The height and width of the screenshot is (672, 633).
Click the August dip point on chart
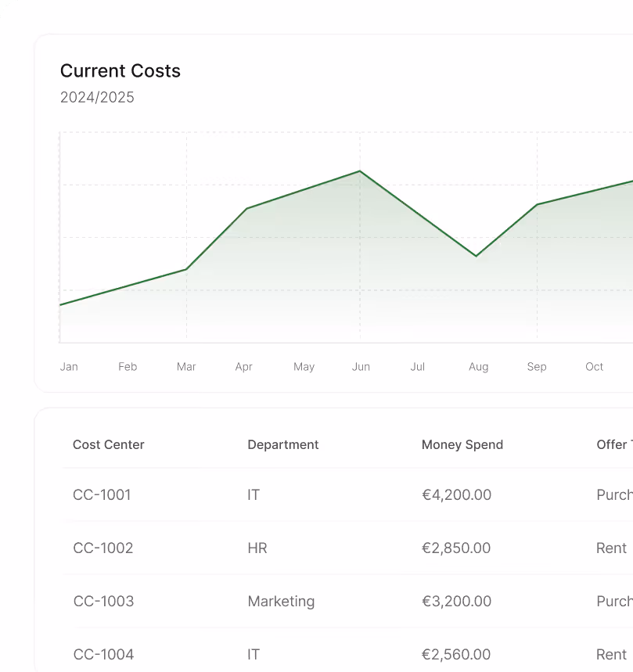pos(477,257)
